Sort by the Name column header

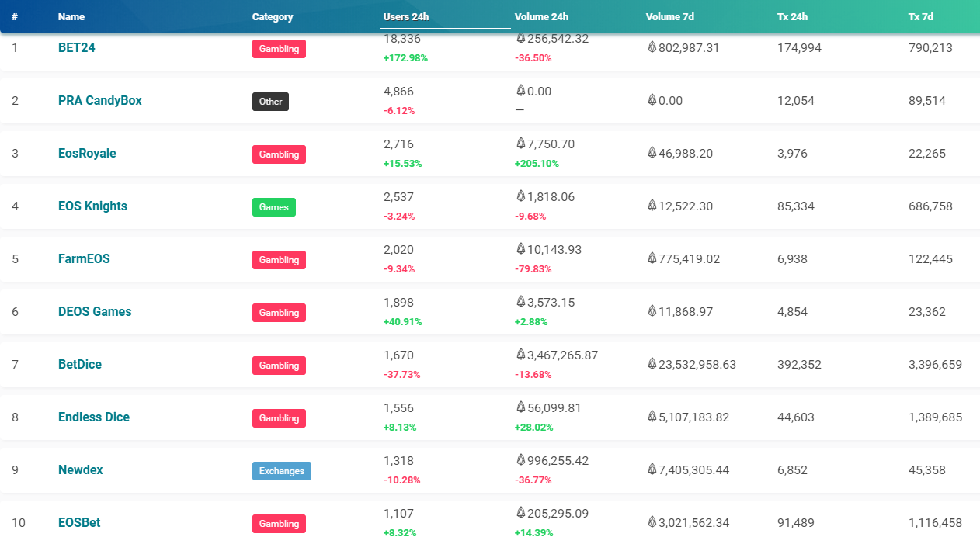pos(71,16)
